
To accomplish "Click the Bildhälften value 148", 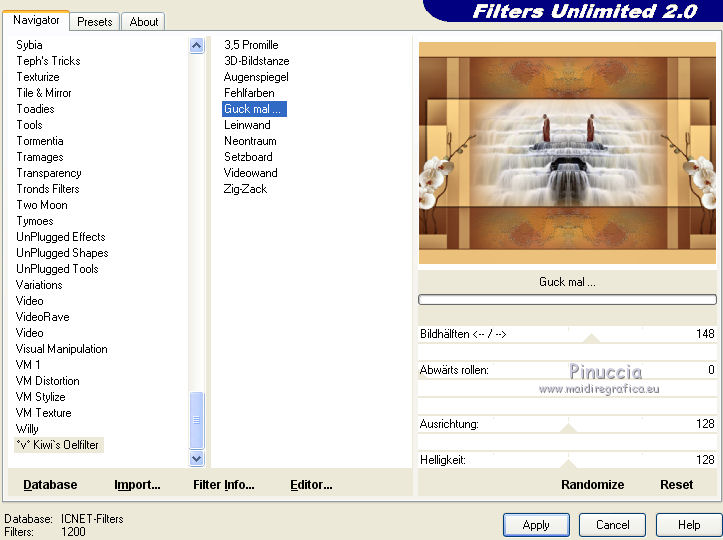I will click(x=705, y=334).
